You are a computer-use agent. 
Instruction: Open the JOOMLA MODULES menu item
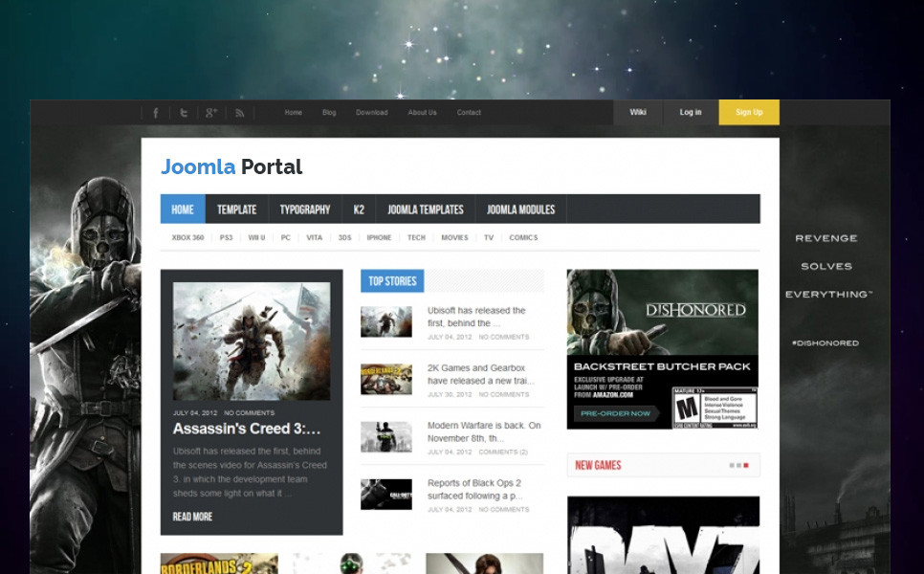point(521,210)
